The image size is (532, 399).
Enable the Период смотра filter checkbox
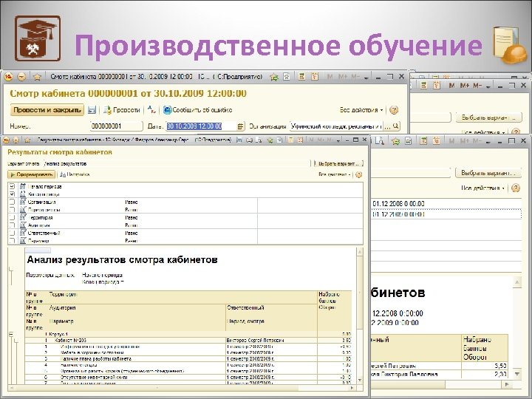[13, 210]
